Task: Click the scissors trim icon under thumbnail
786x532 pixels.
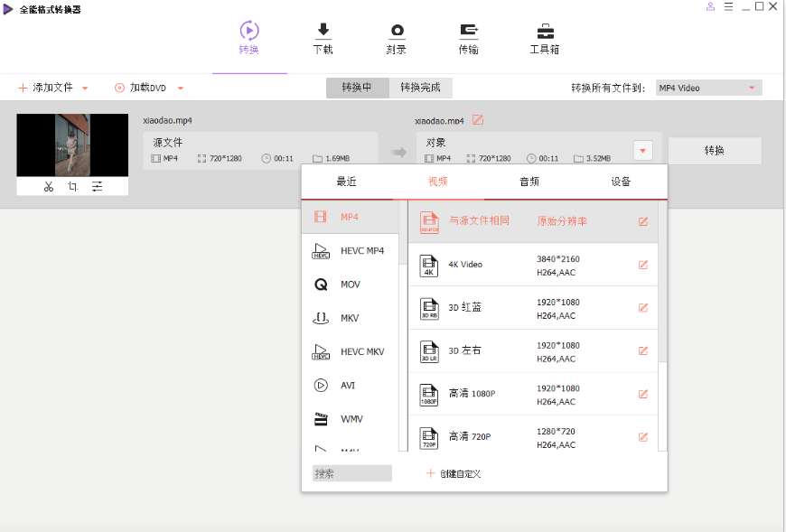Action: coord(48,187)
